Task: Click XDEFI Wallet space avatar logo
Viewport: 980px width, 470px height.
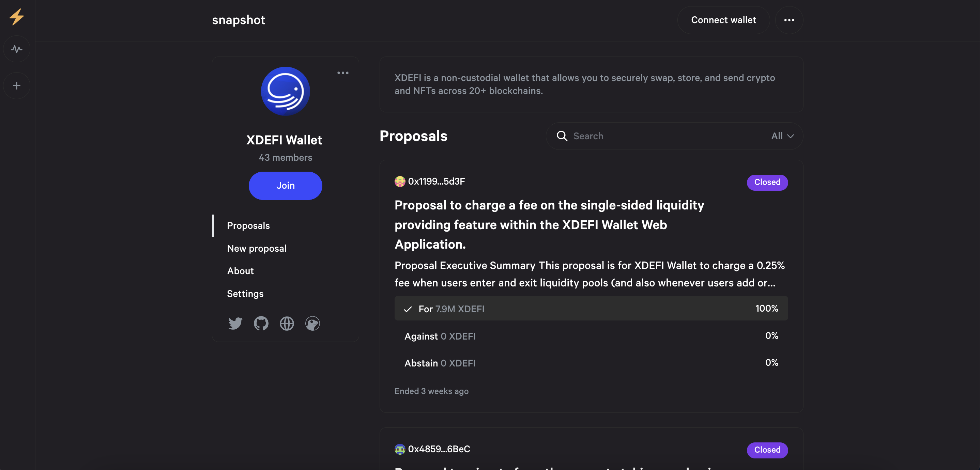Action: (285, 91)
